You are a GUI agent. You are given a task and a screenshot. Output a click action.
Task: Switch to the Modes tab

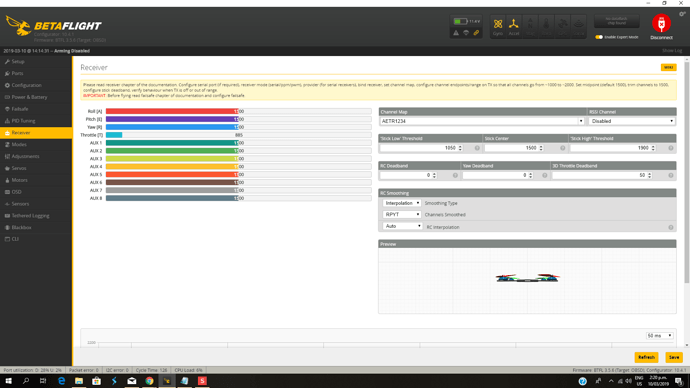tap(19, 144)
